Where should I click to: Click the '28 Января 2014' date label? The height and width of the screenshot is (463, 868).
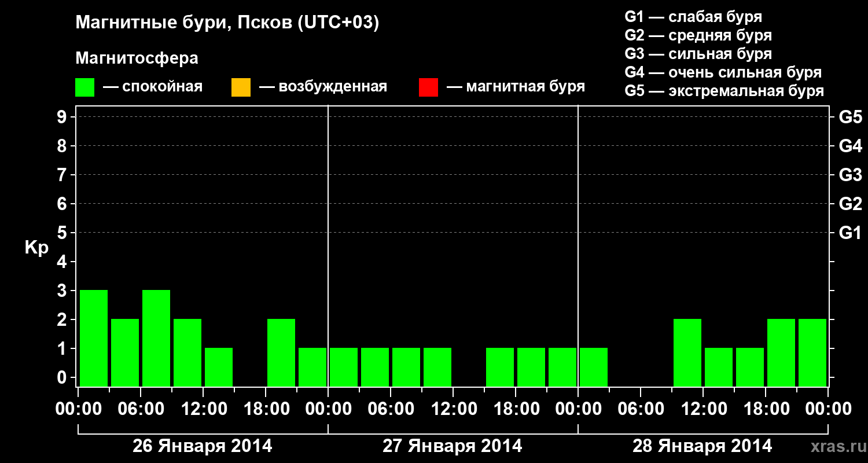703,446
